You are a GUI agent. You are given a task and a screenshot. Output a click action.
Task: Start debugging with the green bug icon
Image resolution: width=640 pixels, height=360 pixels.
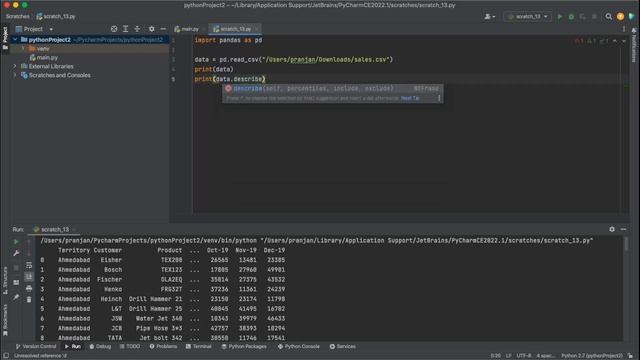click(x=571, y=17)
